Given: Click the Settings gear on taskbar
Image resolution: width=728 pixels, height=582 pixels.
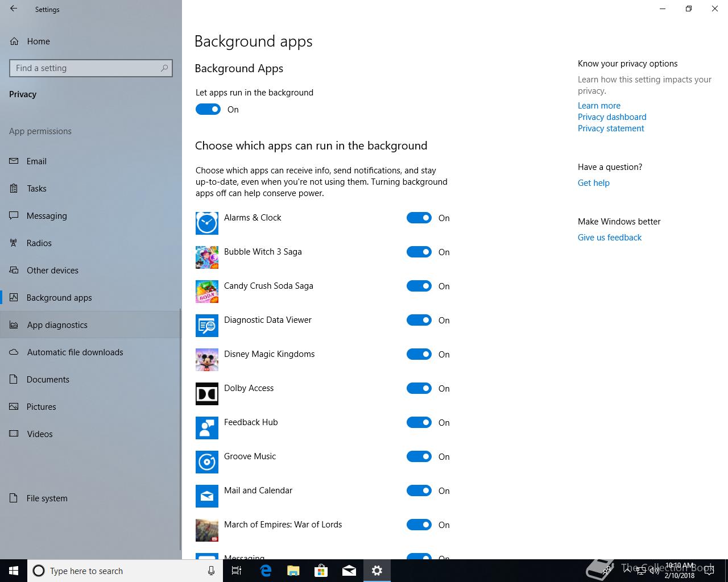Looking at the screenshot, I should click(377, 571).
